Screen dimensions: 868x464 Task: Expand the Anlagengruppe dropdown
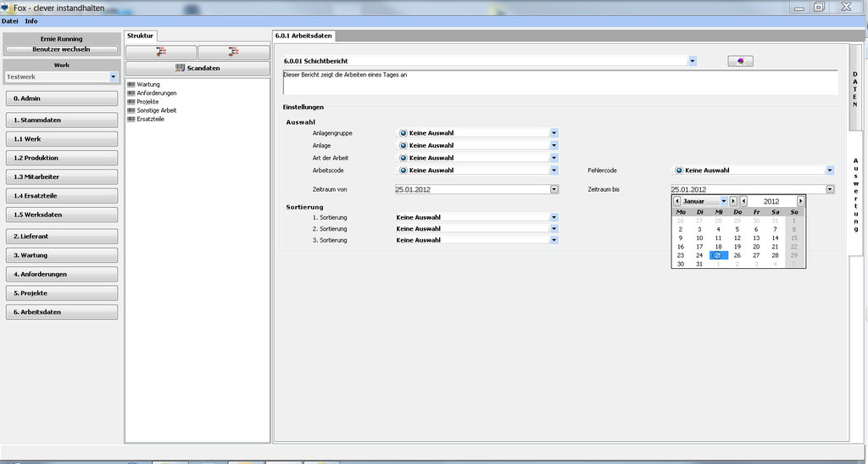click(x=554, y=132)
